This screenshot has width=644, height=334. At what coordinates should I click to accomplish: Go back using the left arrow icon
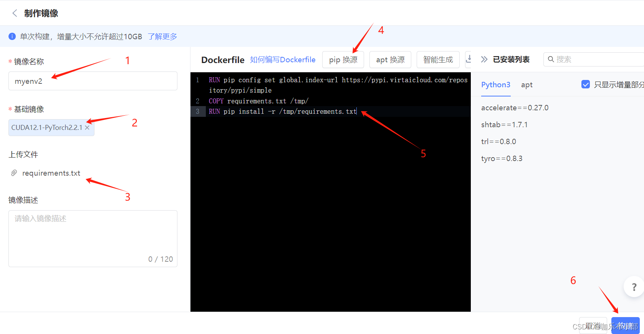coord(15,13)
